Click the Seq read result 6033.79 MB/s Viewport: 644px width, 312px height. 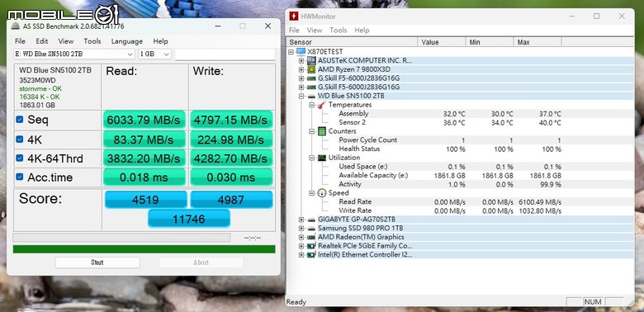tap(144, 120)
